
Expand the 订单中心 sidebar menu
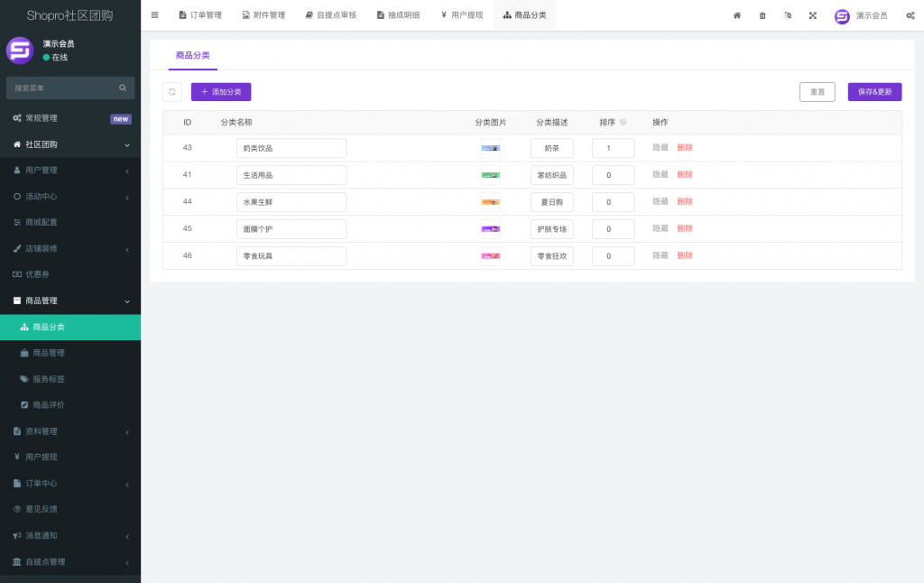click(70, 482)
